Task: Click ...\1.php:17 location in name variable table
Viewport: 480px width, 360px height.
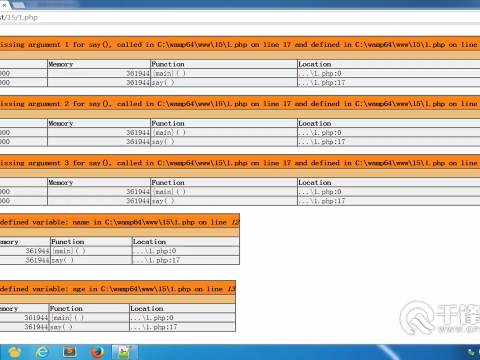Action: [156, 260]
